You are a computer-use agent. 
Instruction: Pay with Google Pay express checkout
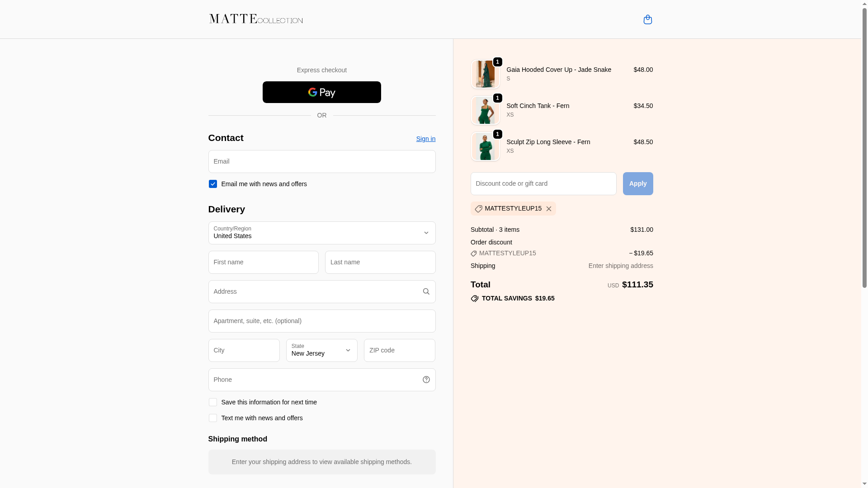(x=321, y=92)
